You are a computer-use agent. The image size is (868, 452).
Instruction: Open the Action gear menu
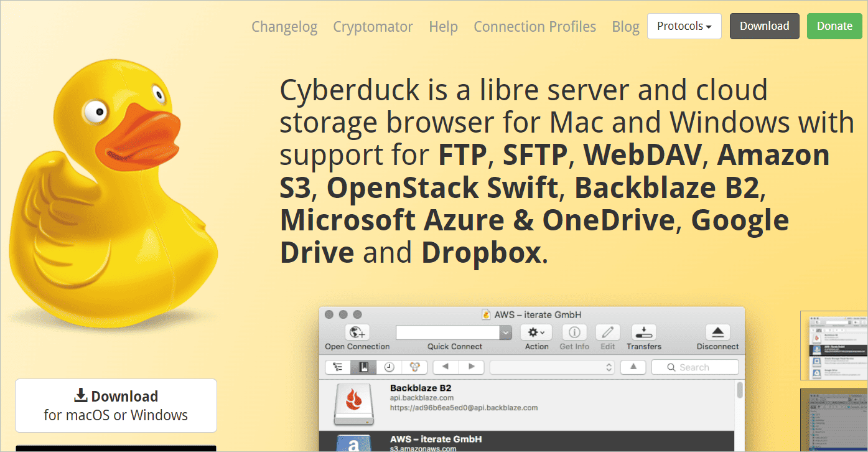pyautogui.click(x=536, y=332)
